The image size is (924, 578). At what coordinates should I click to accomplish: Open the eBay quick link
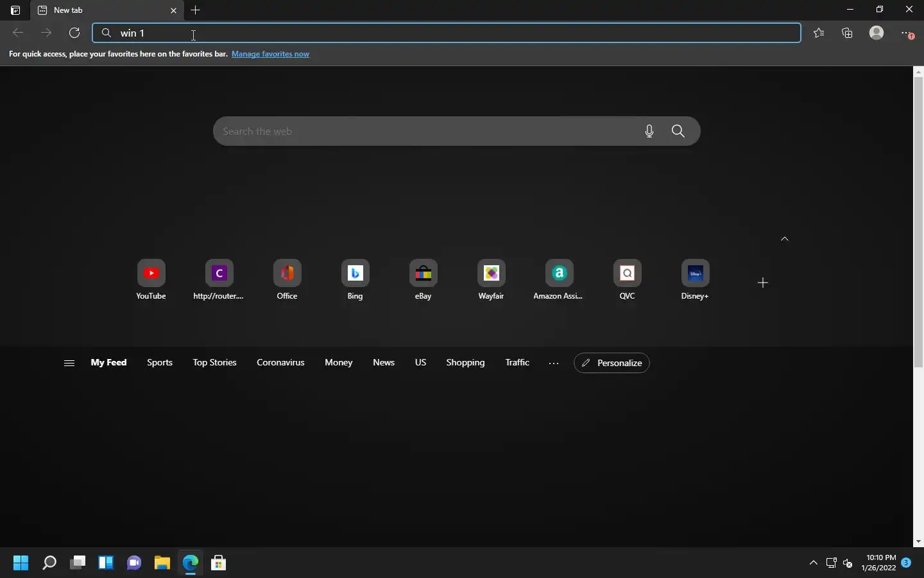click(x=423, y=280)
